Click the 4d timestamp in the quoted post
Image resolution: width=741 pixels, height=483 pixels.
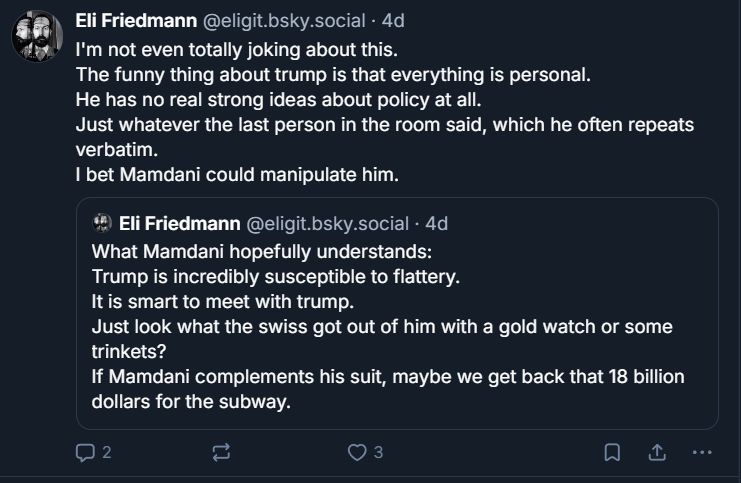click(x=436, y=222)
